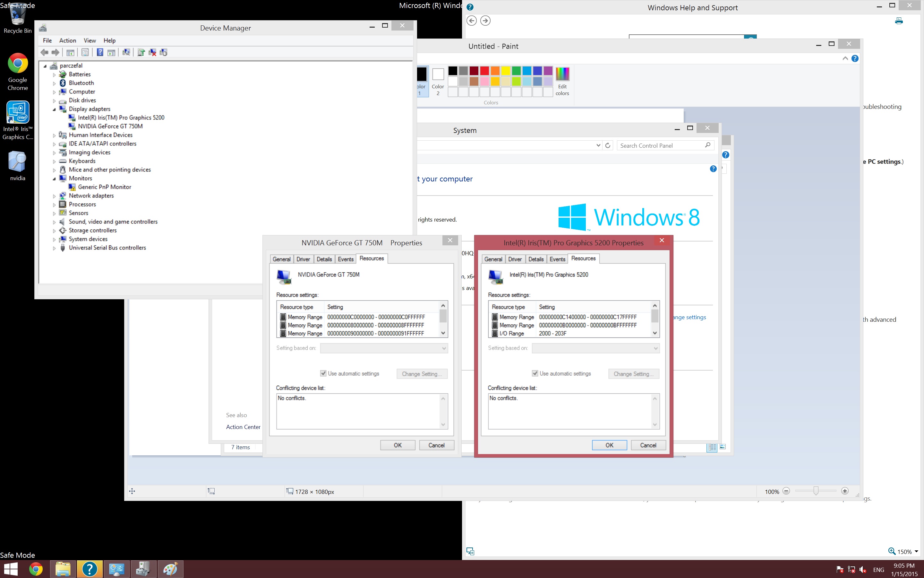Click Cancel in Intel Iris Properties dialog
Viewport: 924px width, 578px height.
tap(648, 445)
